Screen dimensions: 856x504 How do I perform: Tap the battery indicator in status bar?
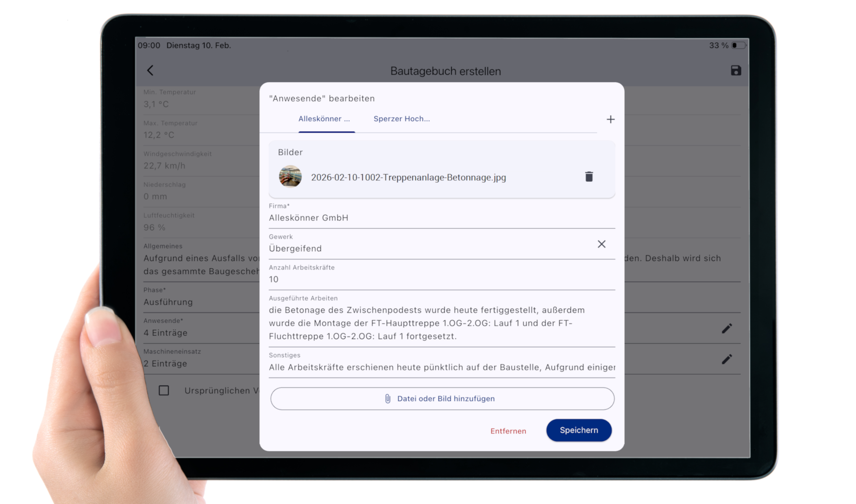738,46
